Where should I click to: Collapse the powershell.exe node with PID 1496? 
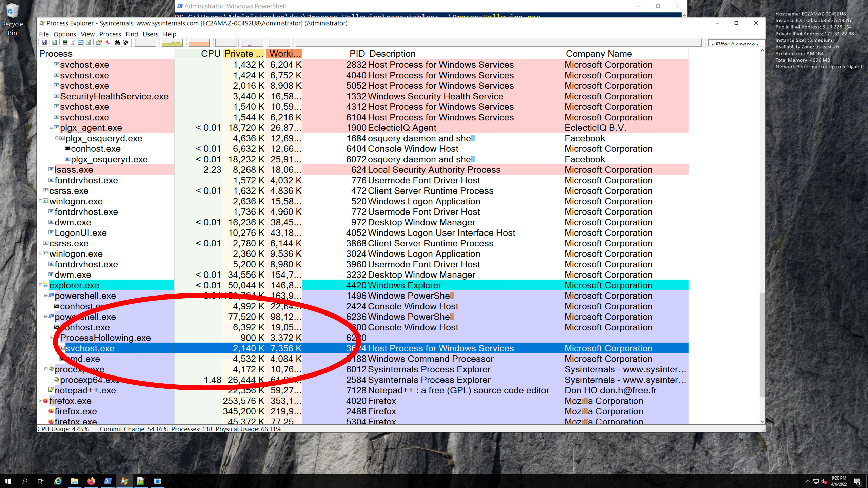[46, 296]
